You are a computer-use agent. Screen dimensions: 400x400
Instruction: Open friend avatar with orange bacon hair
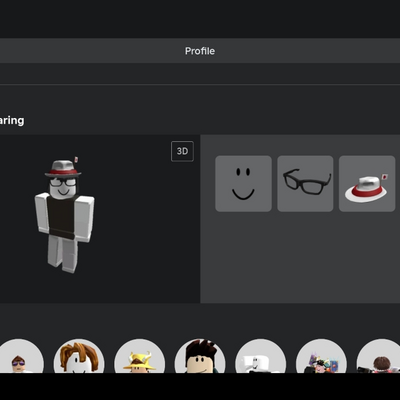click(x=79, y=356)
